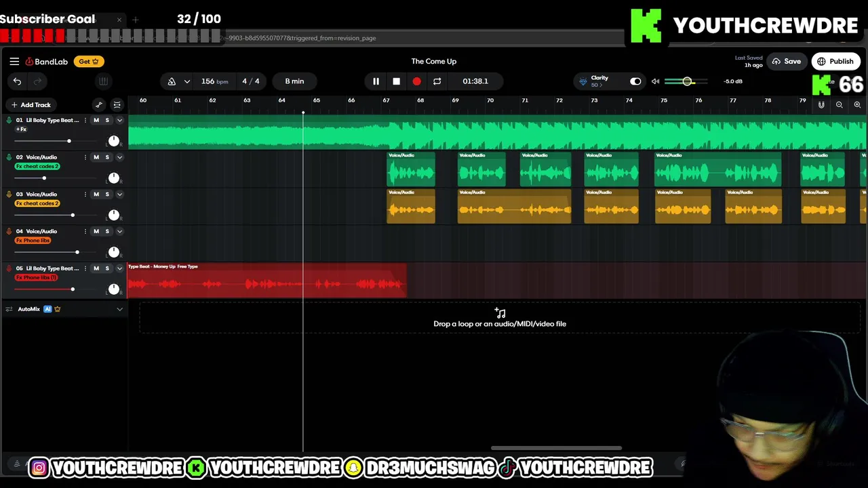868x488 pixels.
Task: Click track 01 volume slider handle
Action: tap(68, 141)
